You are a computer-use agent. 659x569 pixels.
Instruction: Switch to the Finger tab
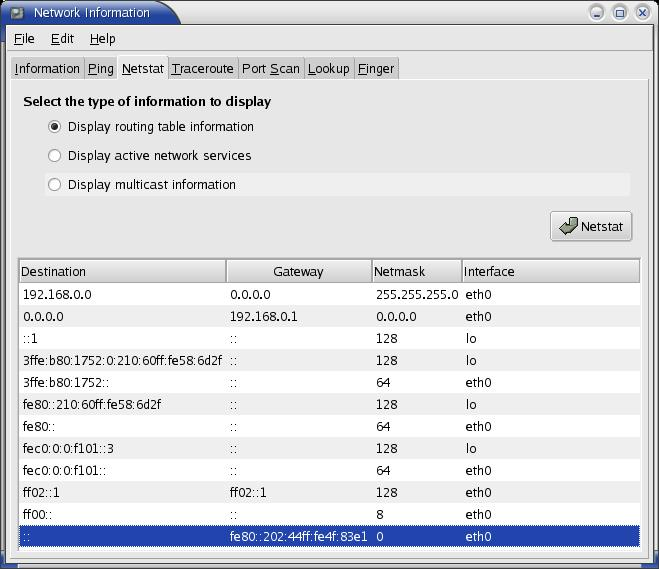pyautogui.click(x=376, y=68)
